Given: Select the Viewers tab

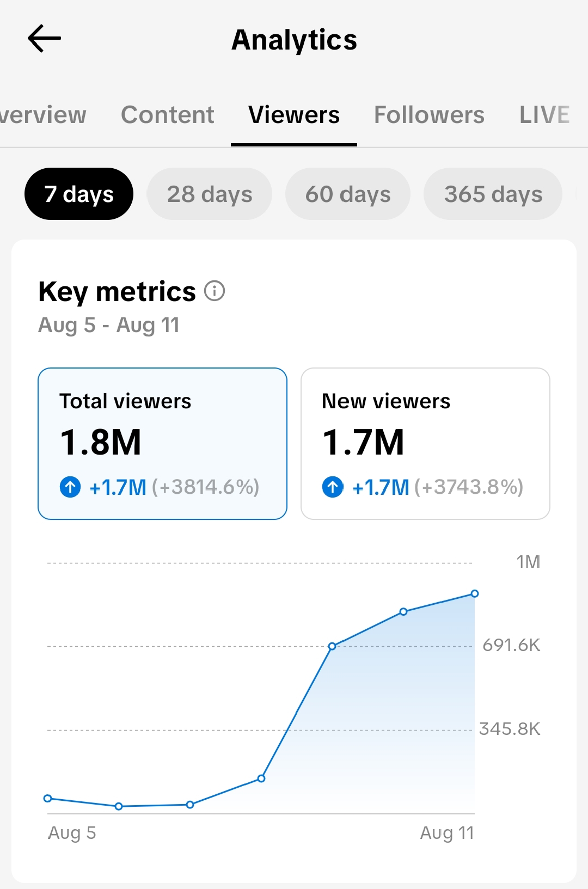Looking at the screenshot, I should coord(294,115).
